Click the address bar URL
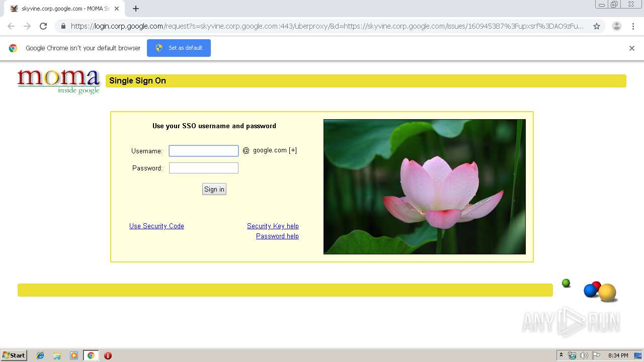 coord(327,26)
